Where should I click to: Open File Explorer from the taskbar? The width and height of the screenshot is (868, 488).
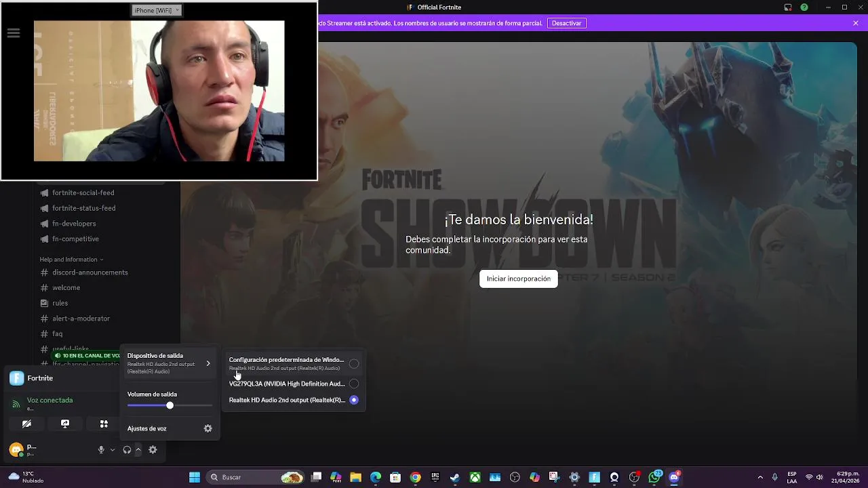point(356,477)
